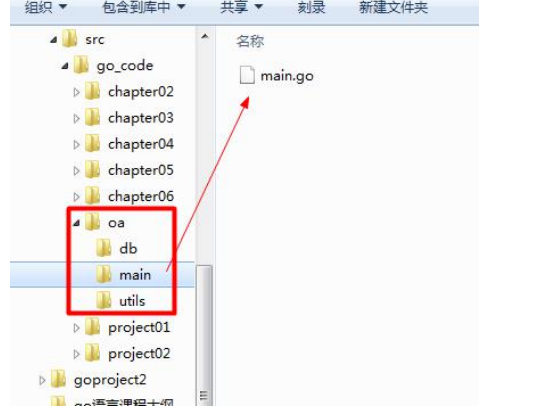Click the goproject2 folder icon
Screen dimensions: 538x415
tap(58, 379)
